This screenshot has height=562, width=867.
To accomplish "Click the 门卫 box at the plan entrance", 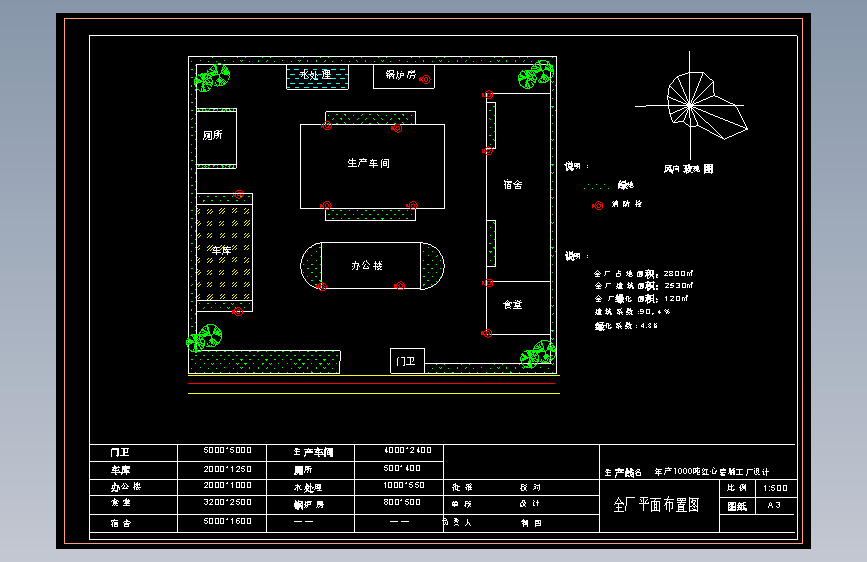I will click(x=407, y=361).
